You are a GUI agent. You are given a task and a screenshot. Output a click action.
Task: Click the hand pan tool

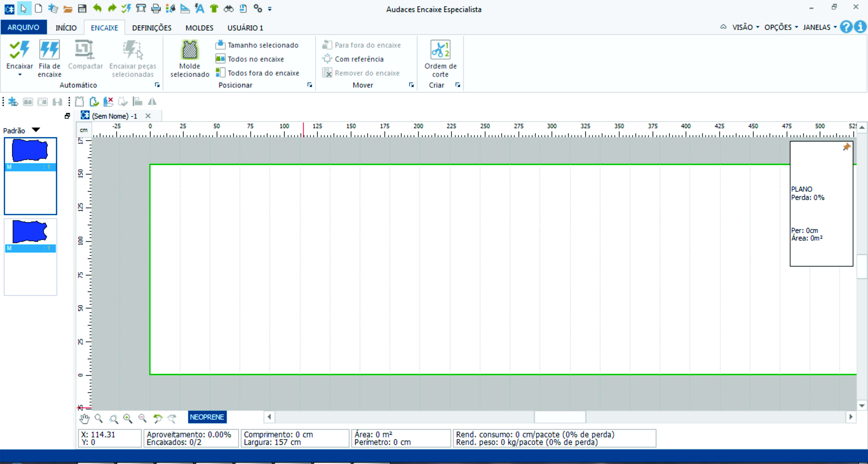click(84, 419)
